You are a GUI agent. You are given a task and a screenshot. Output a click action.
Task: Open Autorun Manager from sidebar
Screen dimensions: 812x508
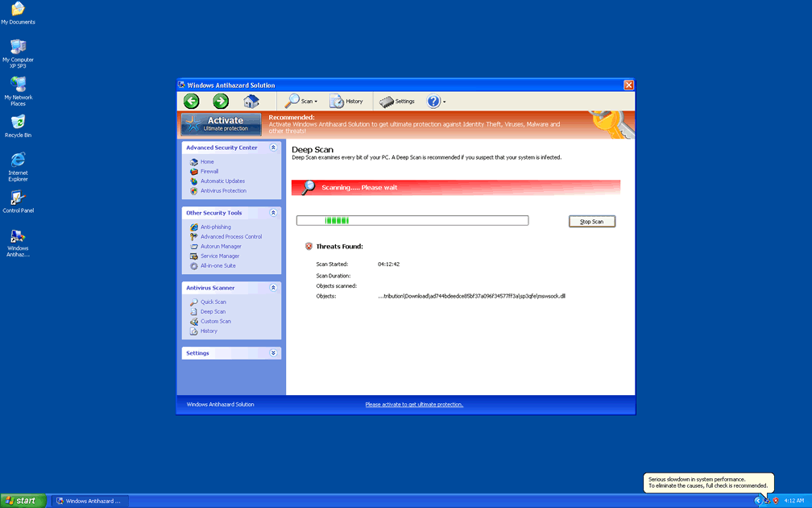click(x=221, y=247)
